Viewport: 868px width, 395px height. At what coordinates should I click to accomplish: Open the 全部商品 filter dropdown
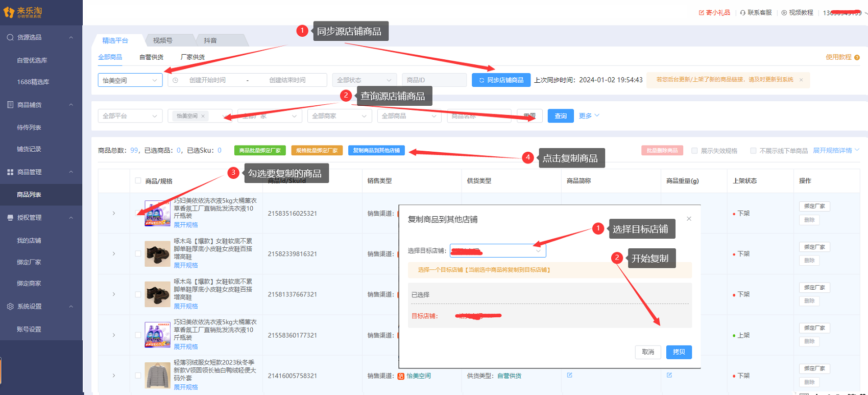click(409, 116)
